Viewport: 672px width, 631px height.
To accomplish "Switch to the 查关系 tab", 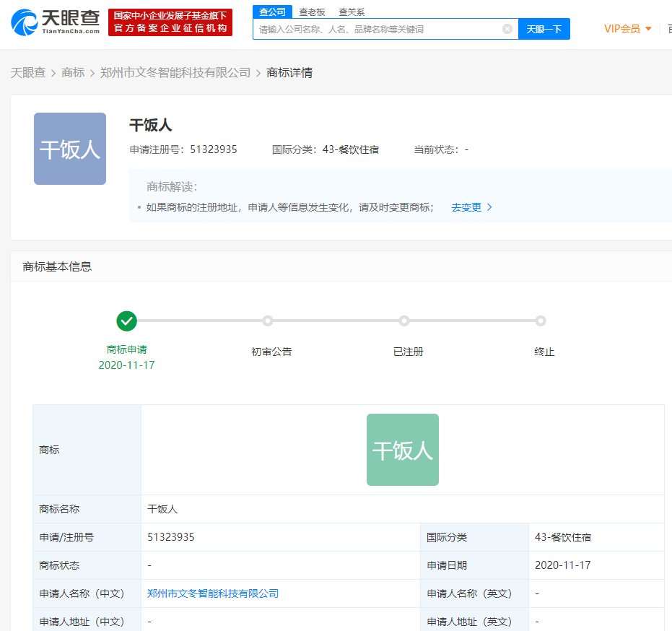I will pos(352,12).
